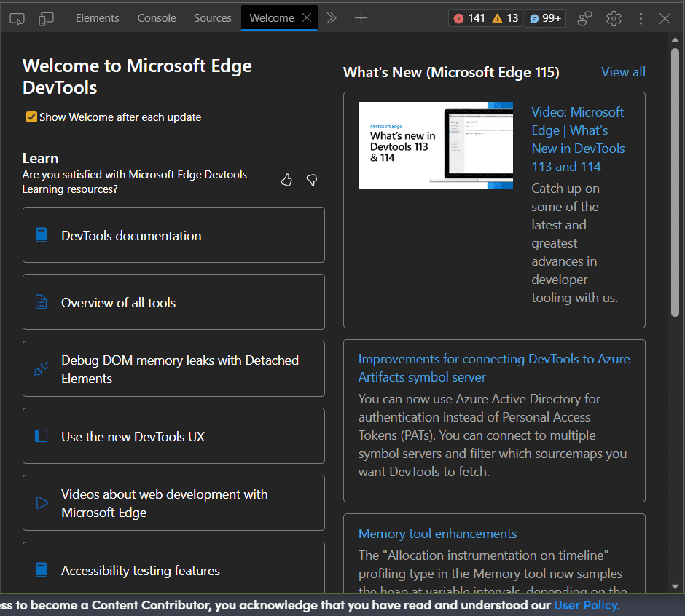Click the yellow warnings count badge
The height and width of the screenshot is (616, 685).
click(x=506, y=18)
